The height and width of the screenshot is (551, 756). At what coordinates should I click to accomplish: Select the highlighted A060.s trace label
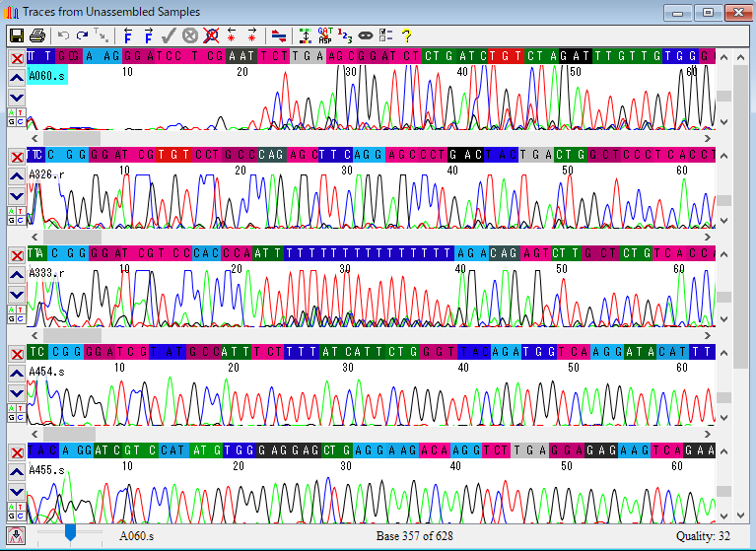[x=46, y=76]
